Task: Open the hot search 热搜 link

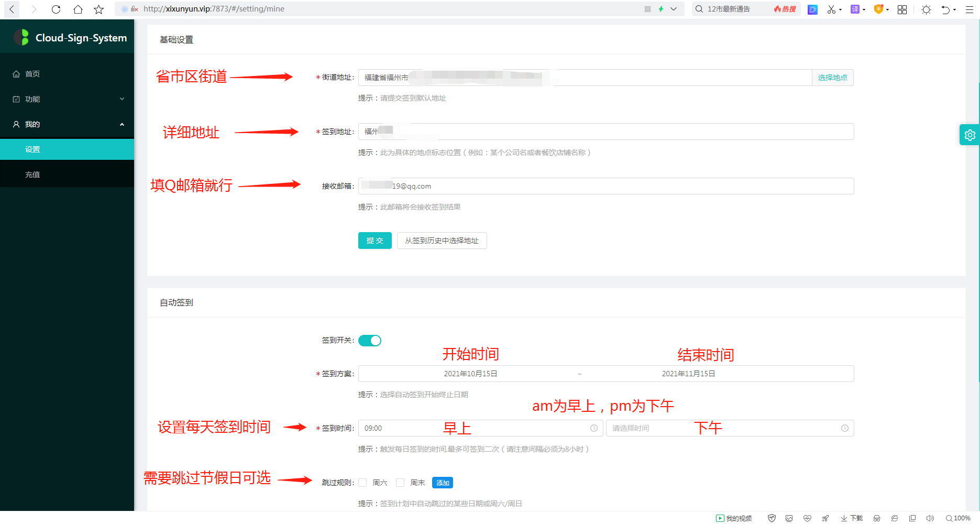Action: tap(785, 9)
